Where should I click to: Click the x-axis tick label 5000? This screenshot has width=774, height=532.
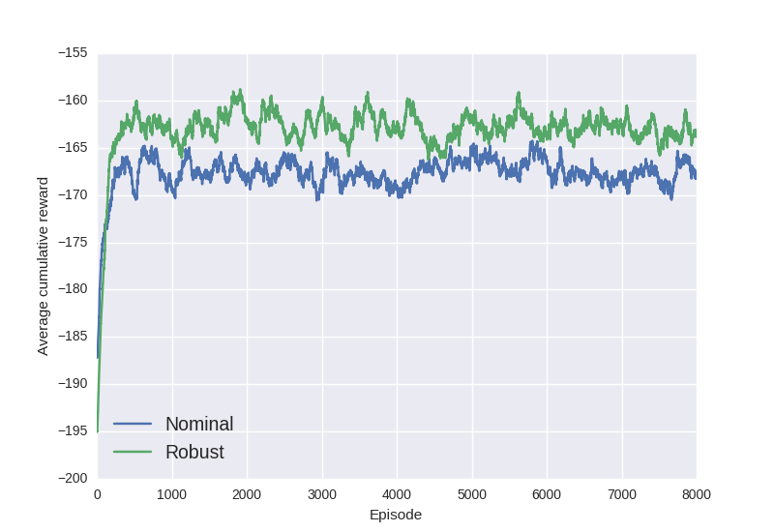pos(472,494)
